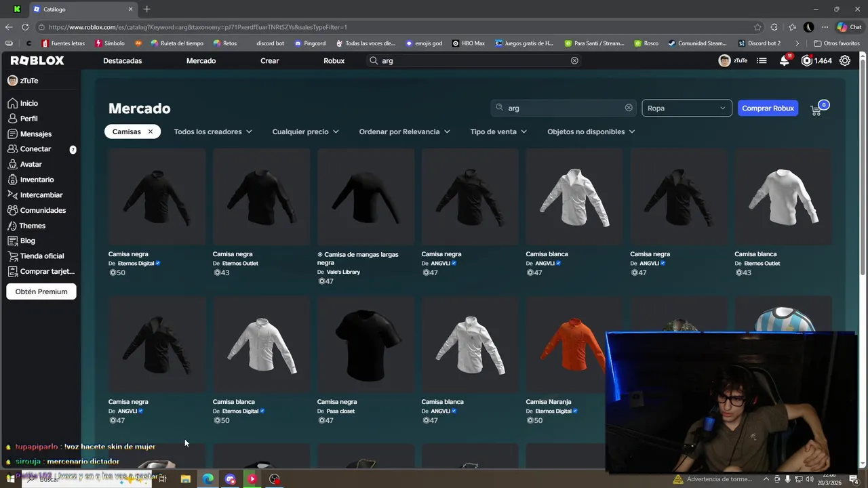The width and height of the screenshot is (868, 488).
Task: Open the shopping cart icon
Action: tap(816, 110)
